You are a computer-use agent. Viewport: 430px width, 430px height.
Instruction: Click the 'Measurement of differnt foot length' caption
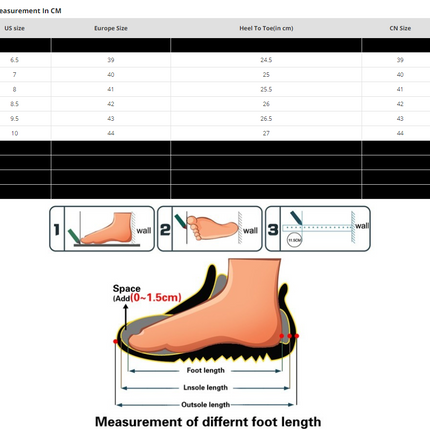[208, 422]
